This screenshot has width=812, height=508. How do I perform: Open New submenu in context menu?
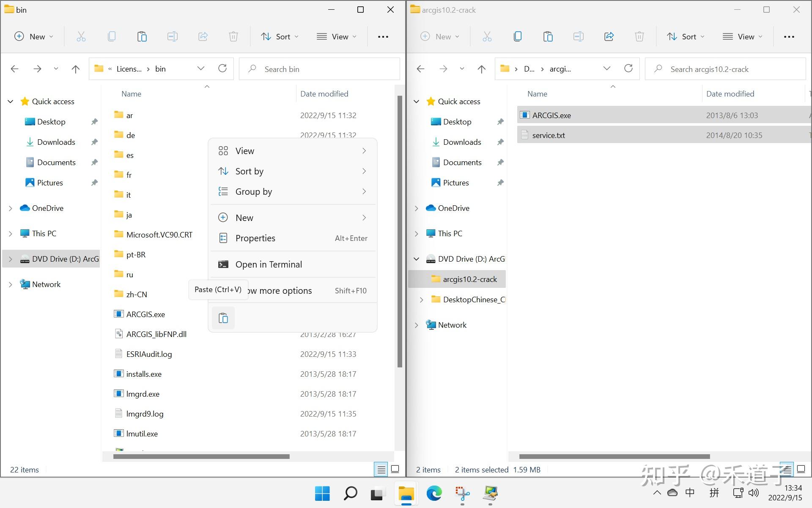click(x=293, y=218)
